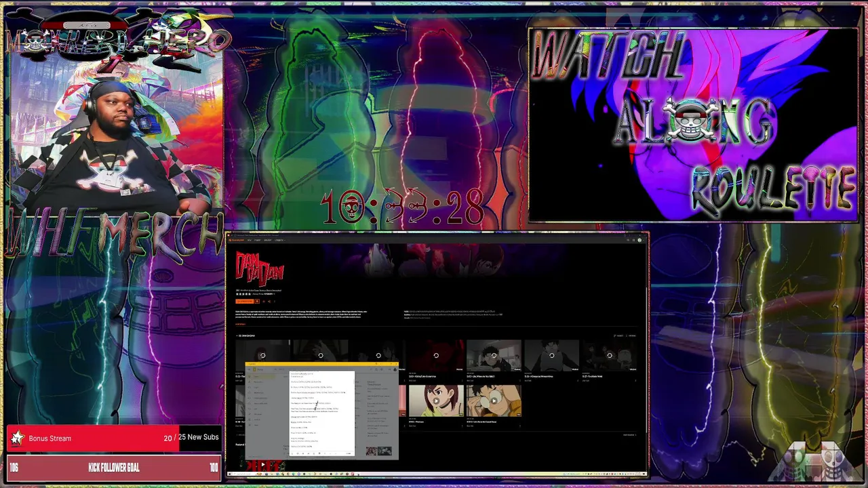
Task: Open the Options control above episode list
Action: tap(631, 335)
